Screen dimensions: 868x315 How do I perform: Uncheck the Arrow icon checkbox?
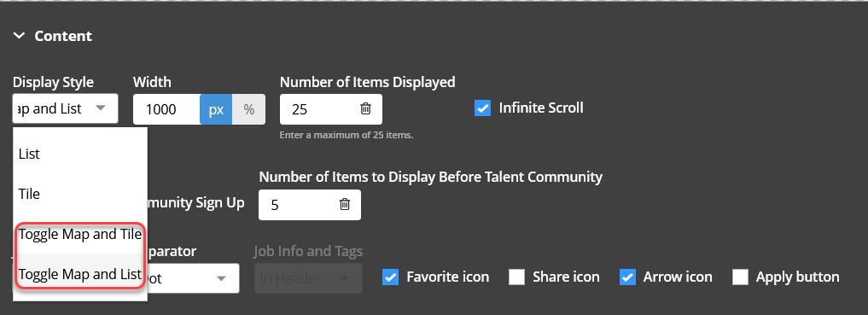pyautogui.click(x=627, y=277)
